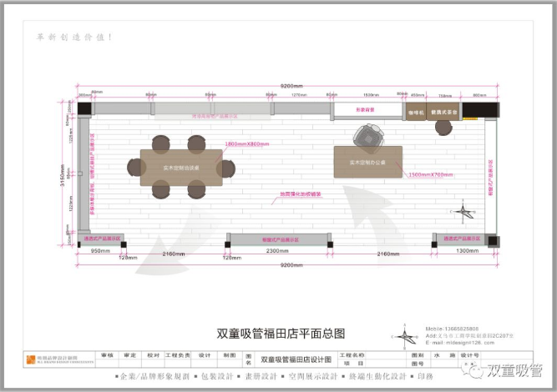Screen dimensions: 557x392
Task: Click the 咖啡机 coffee machine block
Action: [x=415, y=111]
